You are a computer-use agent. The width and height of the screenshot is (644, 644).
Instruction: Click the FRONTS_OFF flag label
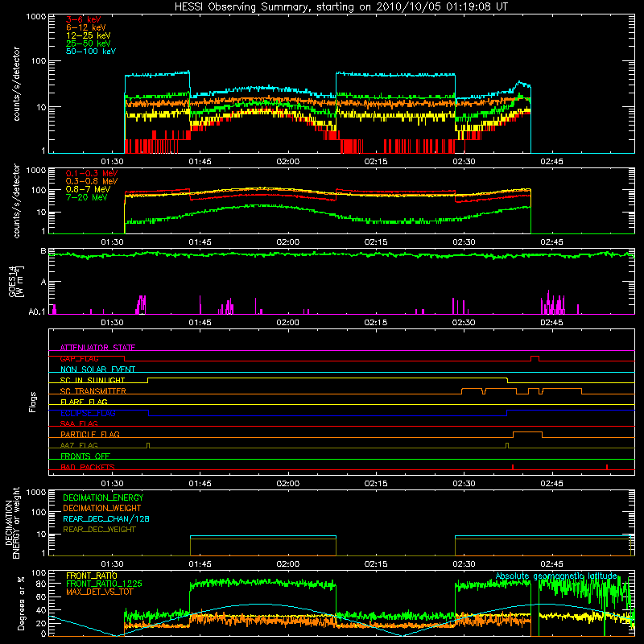85,456
